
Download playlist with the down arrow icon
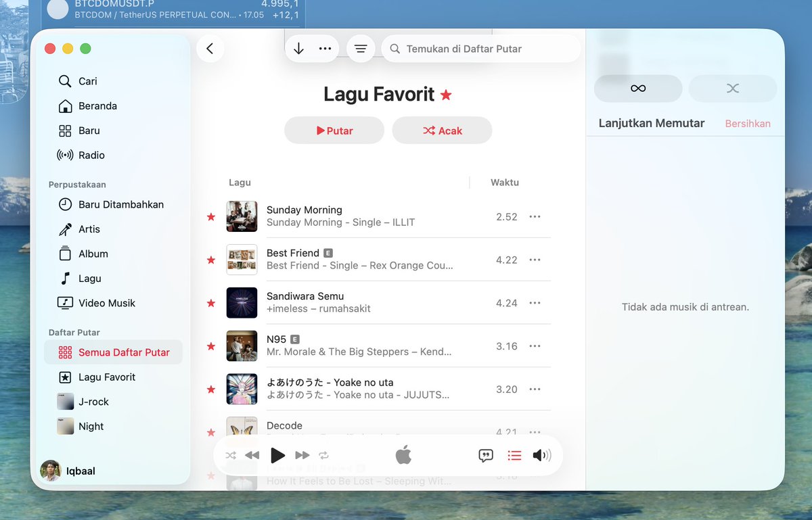298,49
